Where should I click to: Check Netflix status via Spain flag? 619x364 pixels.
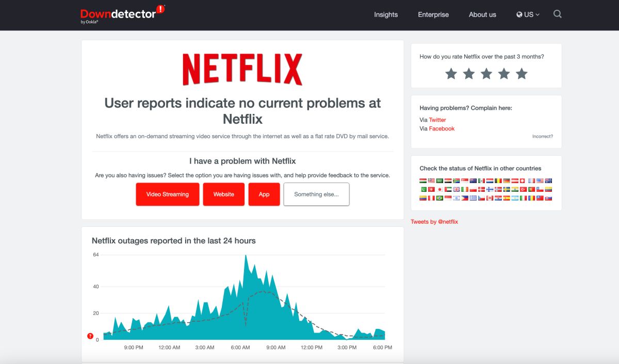point(507,198)
